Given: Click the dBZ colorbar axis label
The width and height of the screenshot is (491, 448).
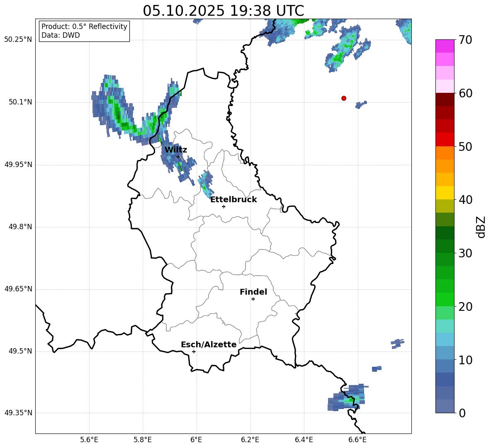Looking at the screenshot, I should pyautogui.click(x=481, y=227).
